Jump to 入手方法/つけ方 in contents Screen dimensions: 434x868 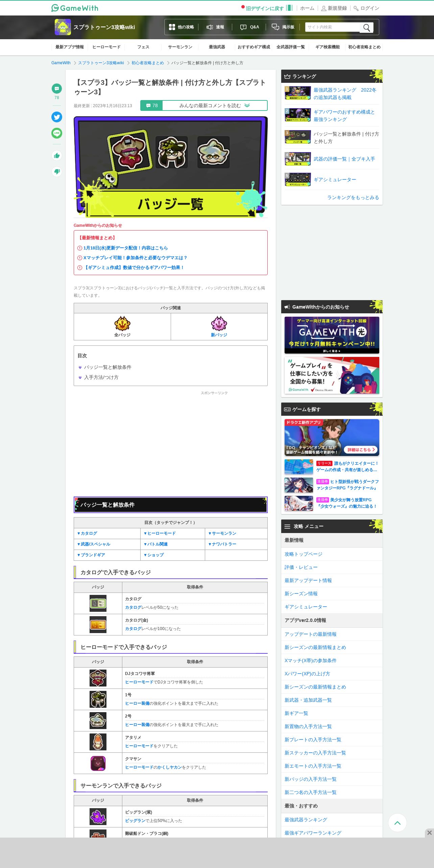pyautogui.click(x=101, y=377)
